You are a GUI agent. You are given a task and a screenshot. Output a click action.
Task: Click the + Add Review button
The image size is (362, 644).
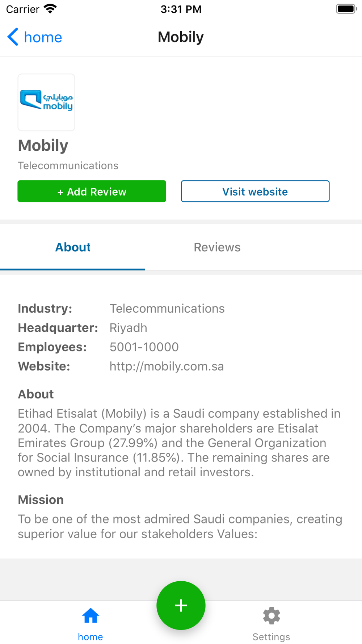click(x=92, y=191)
